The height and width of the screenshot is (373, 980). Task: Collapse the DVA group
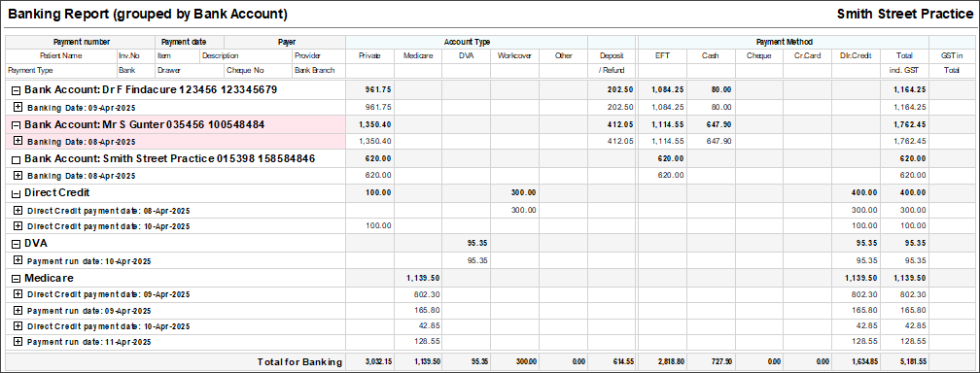pyautogui.click(x=17, y=244)
